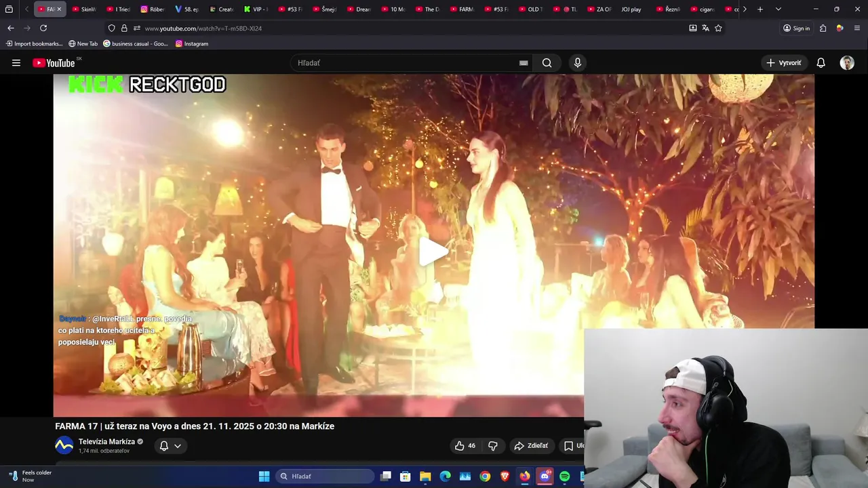Open tracking protection shield icon
The height and width of the screenshot is (488, 868).
(111, 28)
